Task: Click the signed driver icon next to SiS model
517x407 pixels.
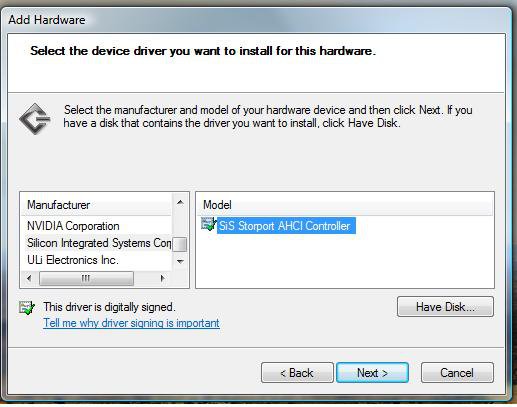Action: click(x=209, y=224)
